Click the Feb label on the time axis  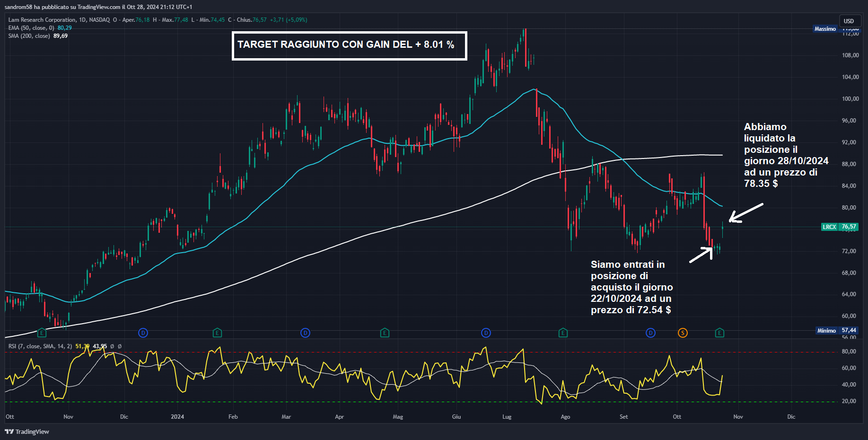pyautogui.click(x=233, y=417)
